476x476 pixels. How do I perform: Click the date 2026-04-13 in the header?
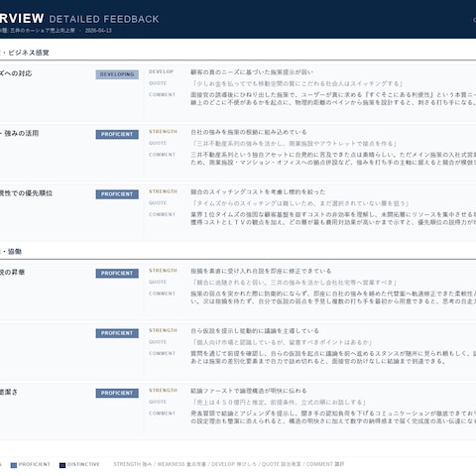[x=98, y=31]
